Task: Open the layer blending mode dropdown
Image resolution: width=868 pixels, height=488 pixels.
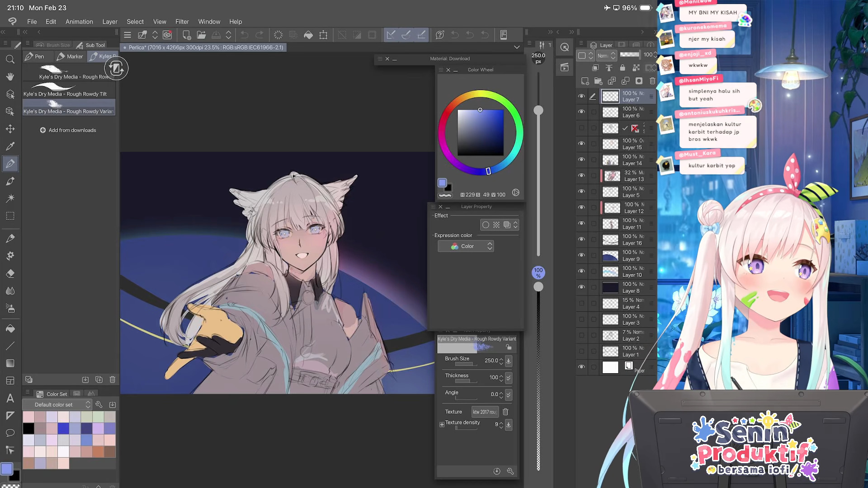Action: coord(606,56)
